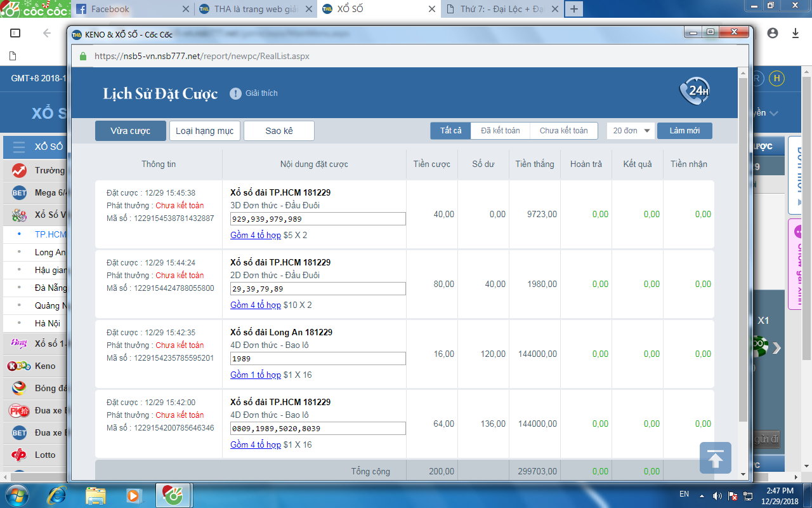Open a new browser tab

pos(573,9)
